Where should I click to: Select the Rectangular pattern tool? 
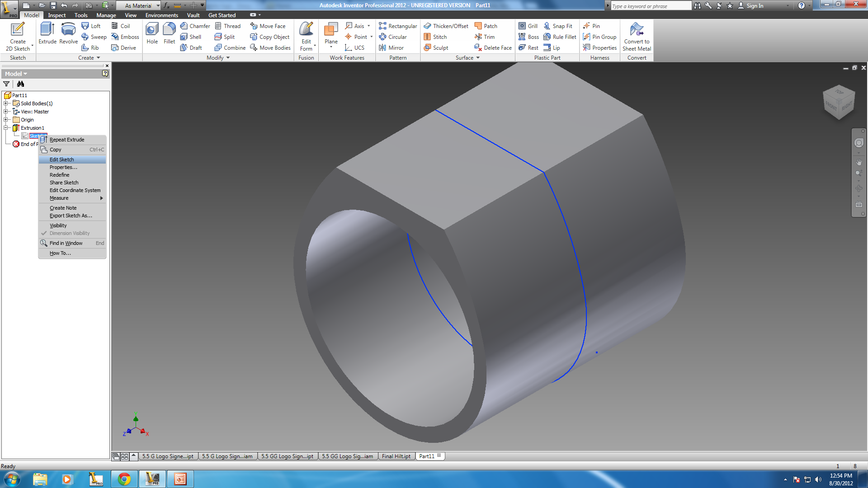(x=398, y=26)
